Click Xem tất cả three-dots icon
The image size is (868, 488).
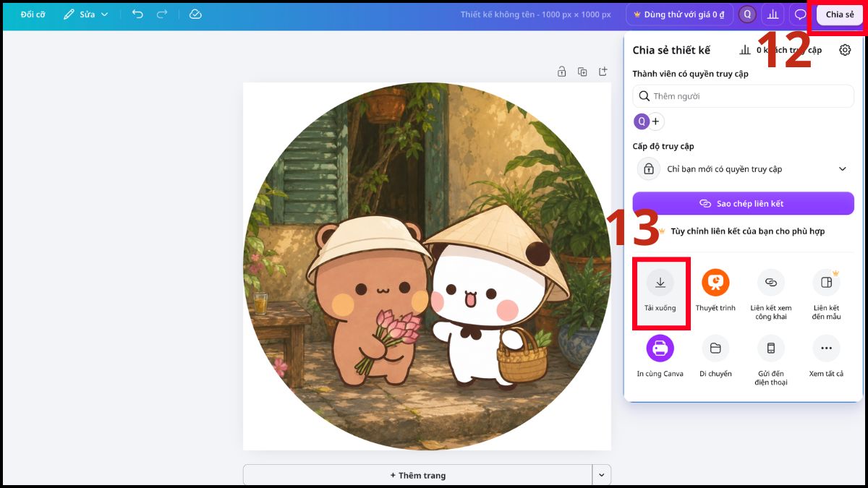pos(826,348)
